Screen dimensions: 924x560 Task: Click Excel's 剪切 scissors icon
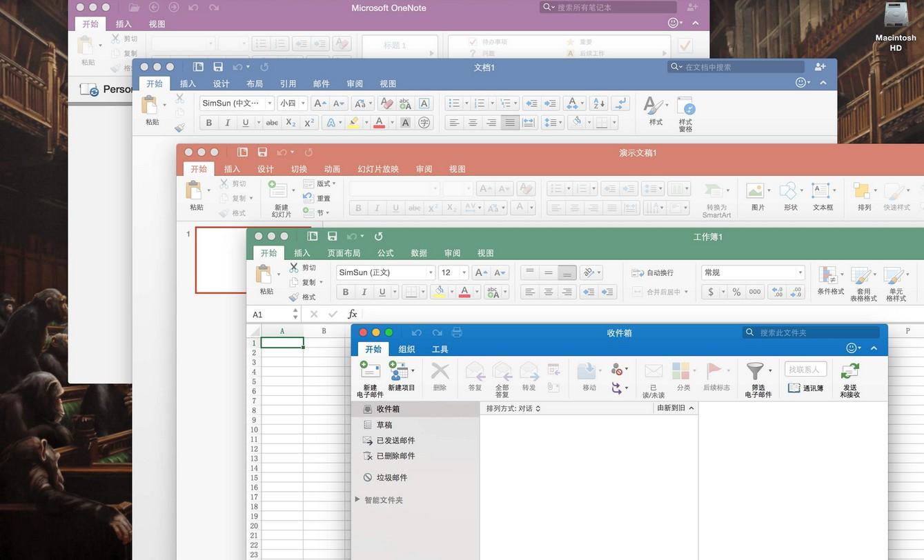(x=295, y=268)
